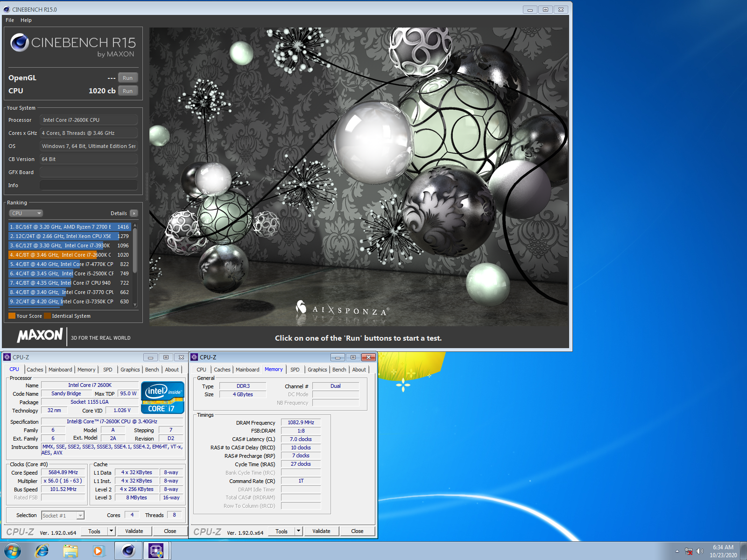The width and height of the screenshot is (747, 560).
Task: Click the Cinebench R15 logo sphere
Action: 20,42
